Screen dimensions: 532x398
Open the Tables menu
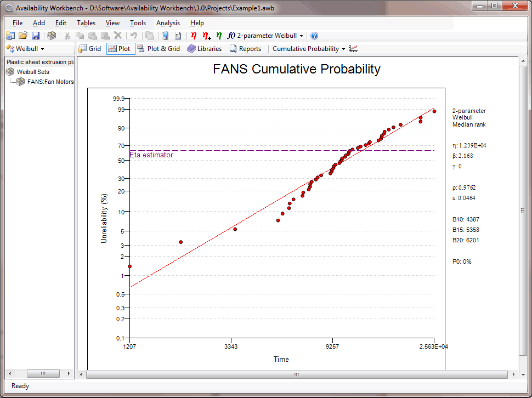[86, 23]
